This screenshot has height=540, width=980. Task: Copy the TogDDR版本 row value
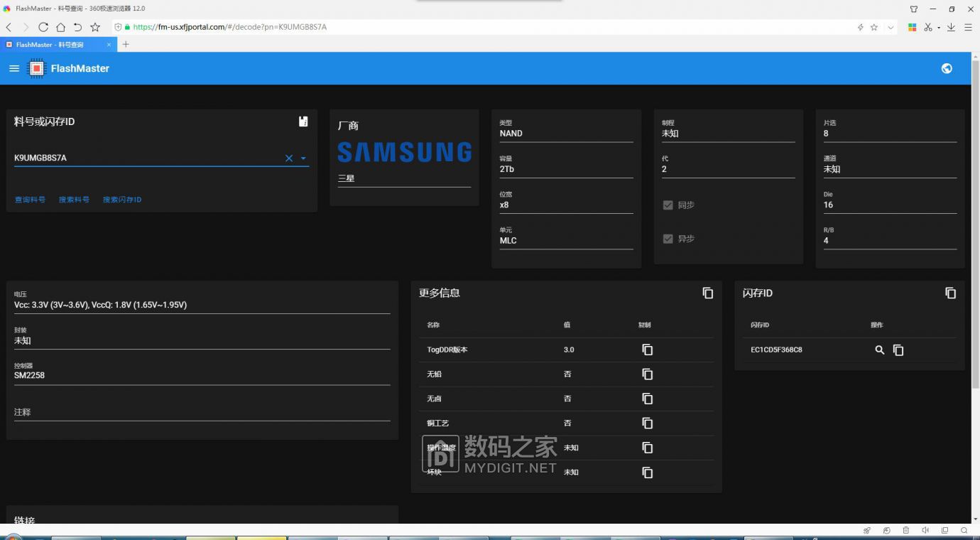648,350
